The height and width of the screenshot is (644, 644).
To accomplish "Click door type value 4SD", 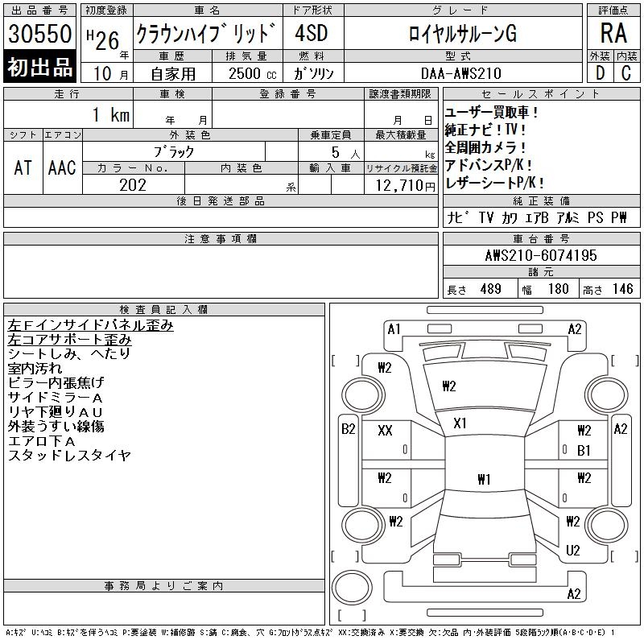I will tap(311, 33).
